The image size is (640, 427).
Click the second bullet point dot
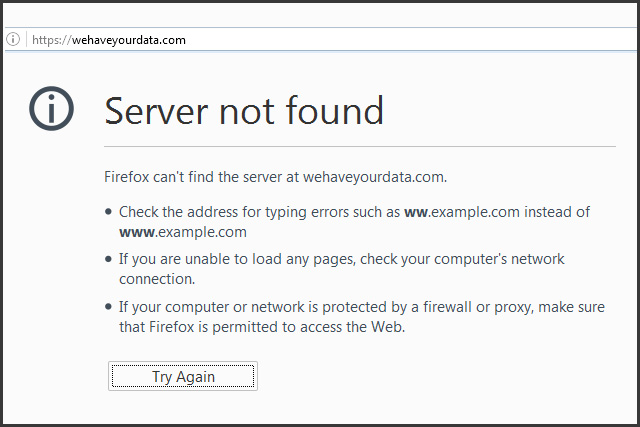(109, 260)
